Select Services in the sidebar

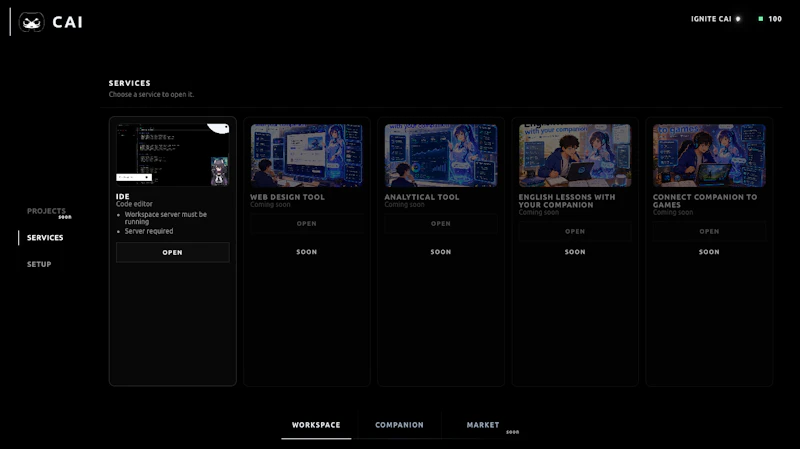45,238
